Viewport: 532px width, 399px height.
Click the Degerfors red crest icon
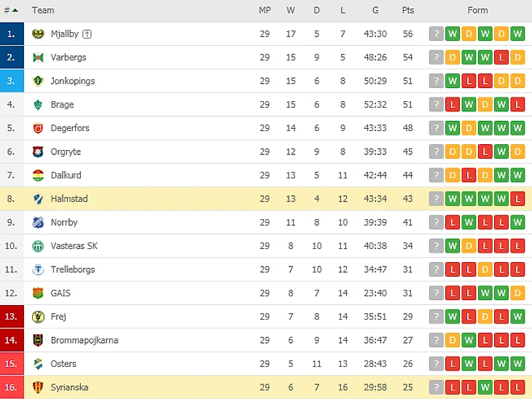click(39, 128)
